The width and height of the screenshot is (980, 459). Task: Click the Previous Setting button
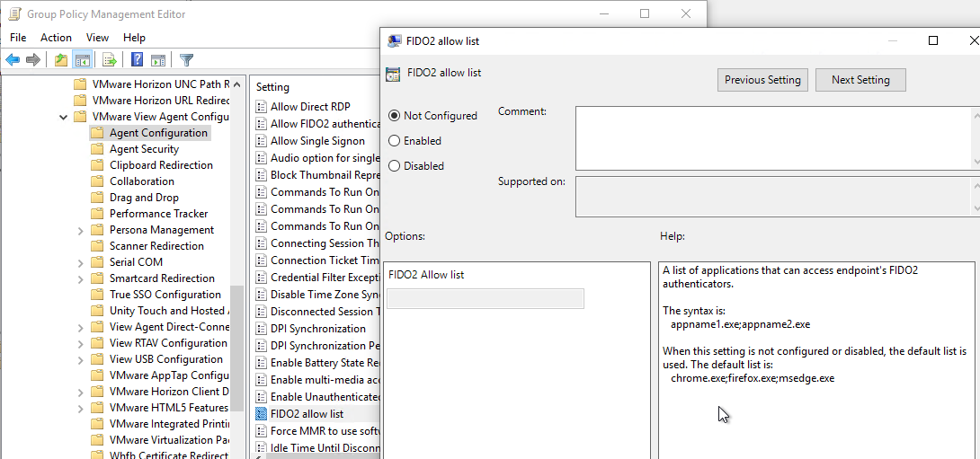point(762,80)
